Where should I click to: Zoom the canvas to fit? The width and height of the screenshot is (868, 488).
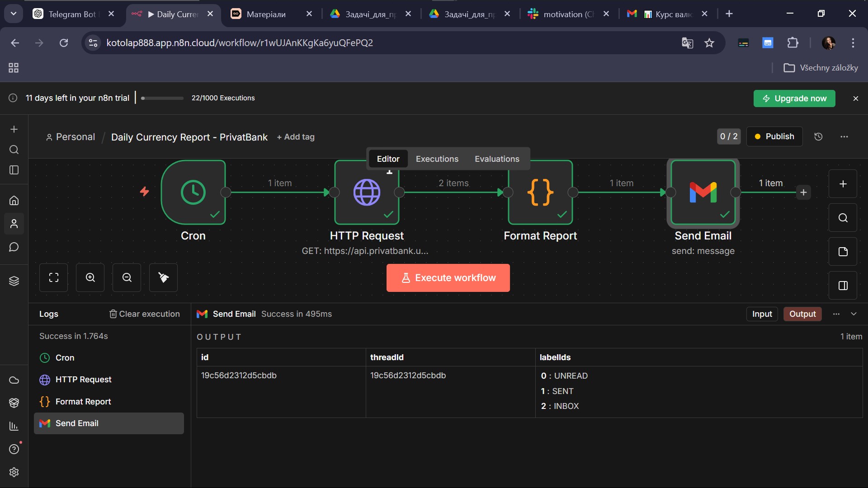pos(54,277)
